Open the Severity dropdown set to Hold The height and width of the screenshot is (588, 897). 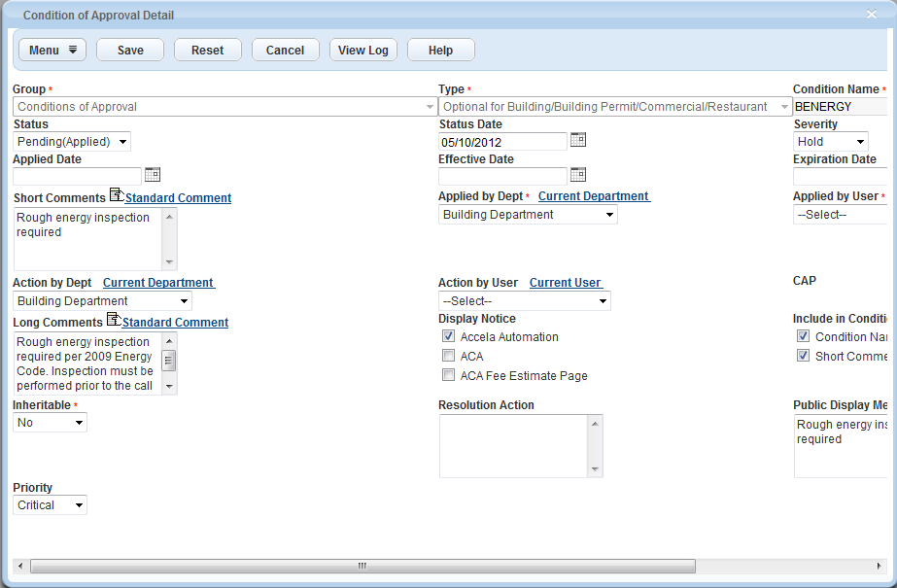click(x=831, y=142)
